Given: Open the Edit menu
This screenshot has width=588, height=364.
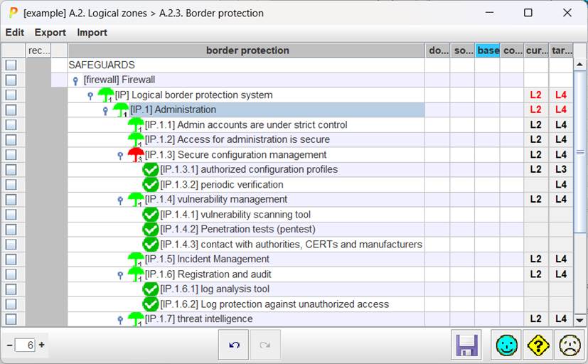Looking at the screenshot, I should [15, 33].
